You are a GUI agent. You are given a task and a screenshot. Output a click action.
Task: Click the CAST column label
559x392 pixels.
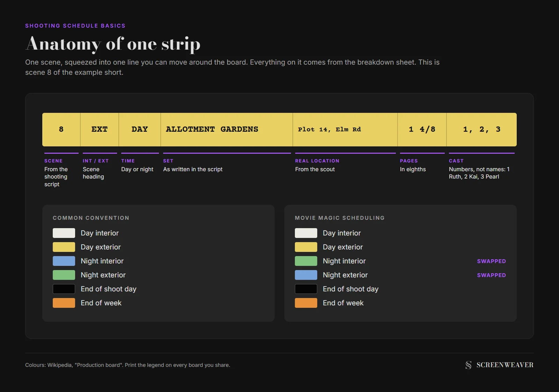pos(456,161)
